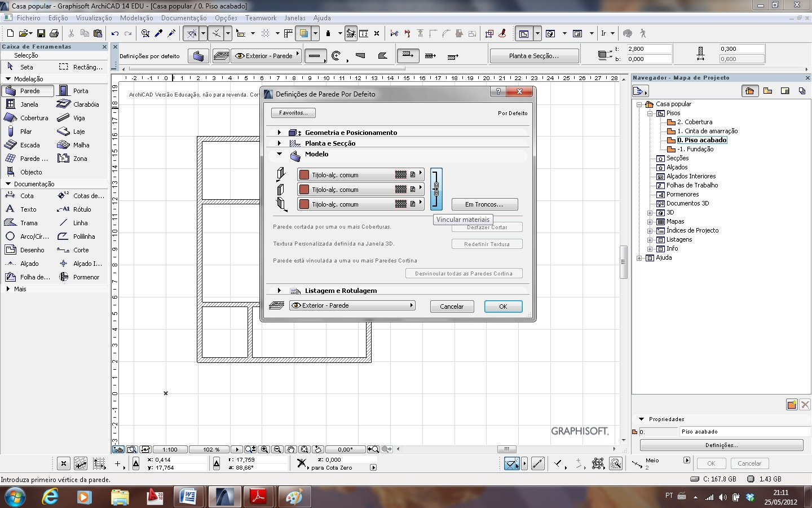This screenshot has height=508, width=812.
Task: Click Cancelar in the wall settings dialog
Action: pos(452,306)
